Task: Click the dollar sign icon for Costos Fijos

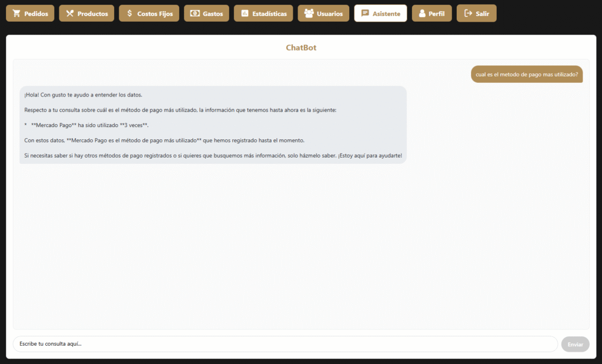Action: click(x=129, y=14)
